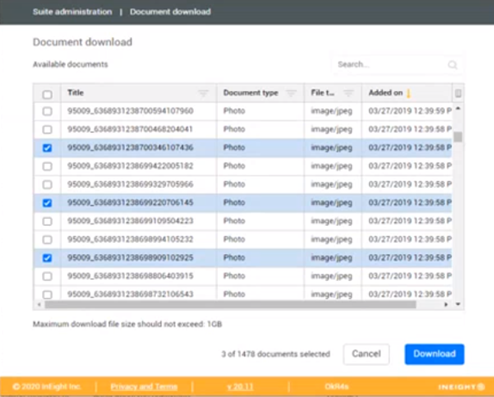Viewport: 494px width, 397px height.
Task: Open the Title column filter icon
Action: coord(203,93)
